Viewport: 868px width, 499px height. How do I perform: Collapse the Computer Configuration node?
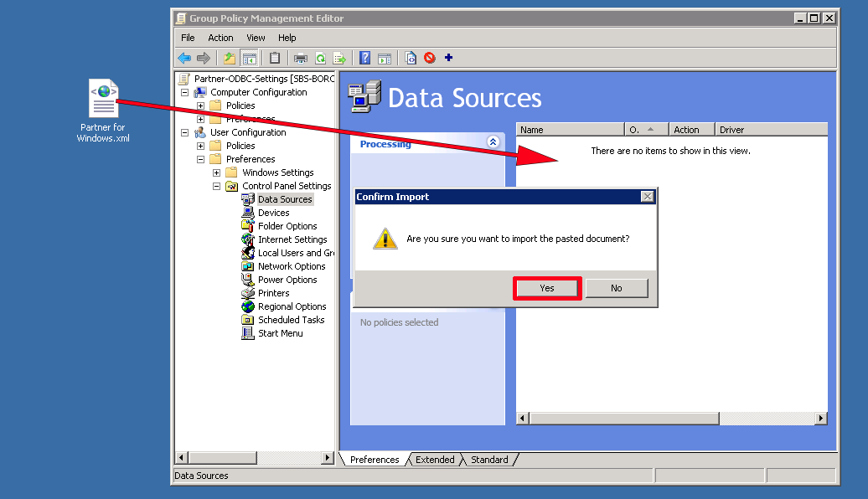185,92
